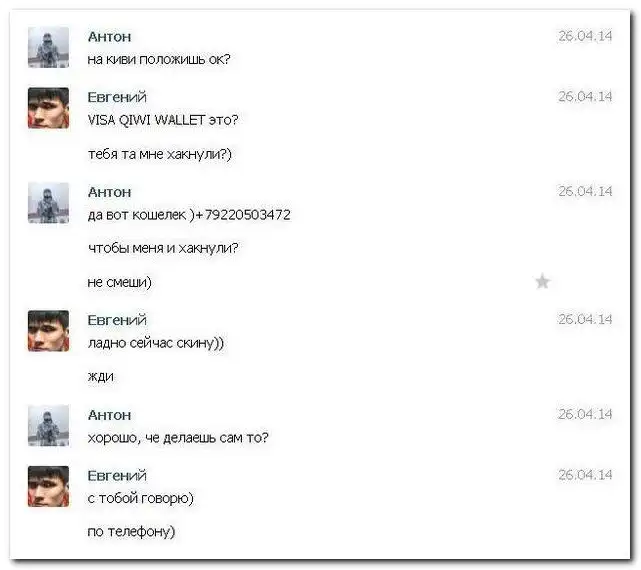
Task: Star the message 'не смеши)'
Action: click(542, 282)
